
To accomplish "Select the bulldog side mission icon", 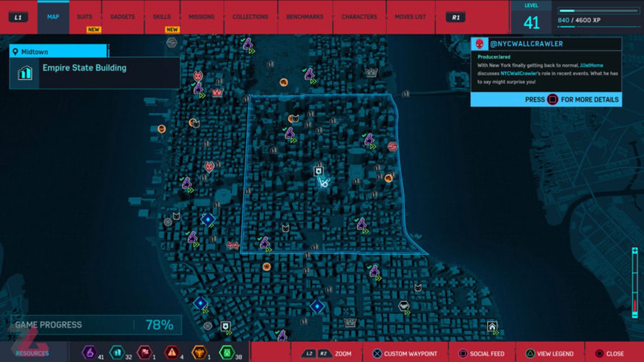I will pyautogui.click(x=404, y=306).
